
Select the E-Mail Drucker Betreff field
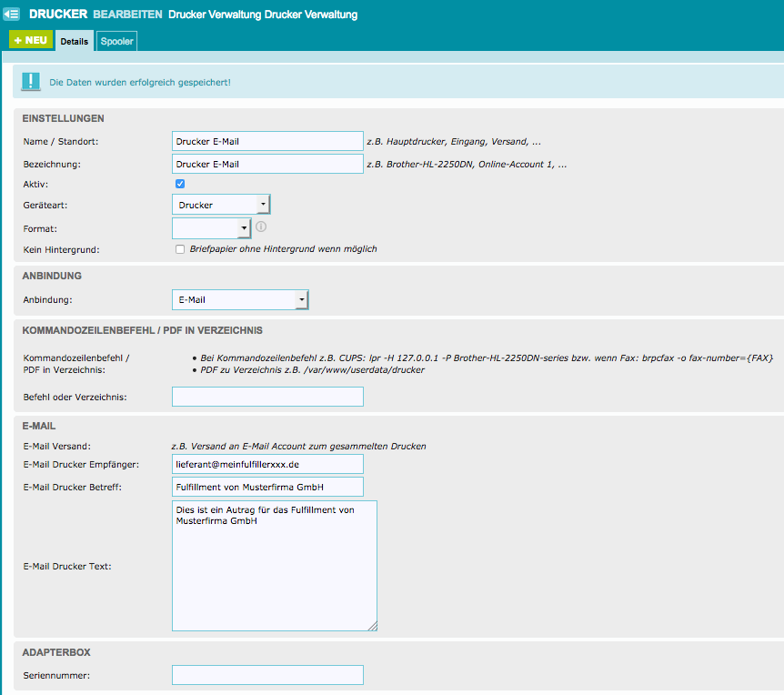pos(267,488)
